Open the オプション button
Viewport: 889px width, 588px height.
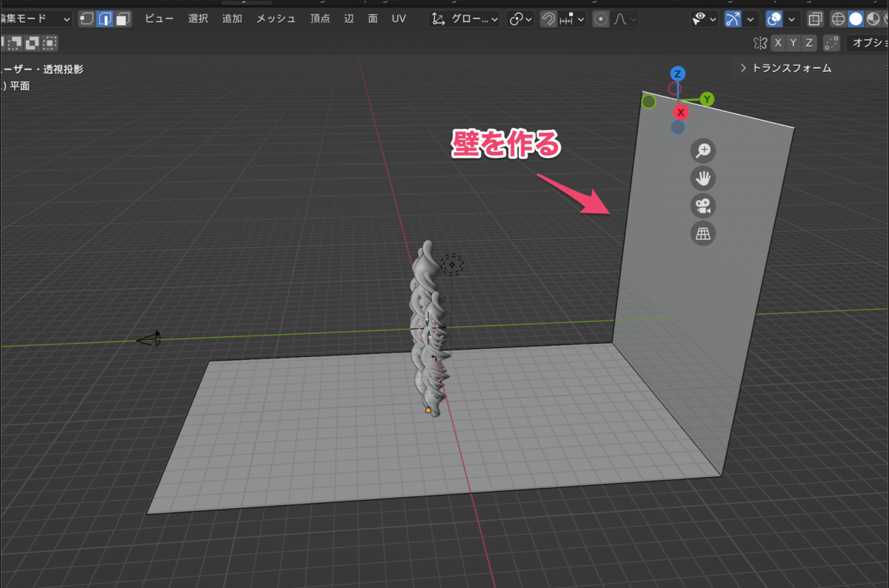pos(868,43)
